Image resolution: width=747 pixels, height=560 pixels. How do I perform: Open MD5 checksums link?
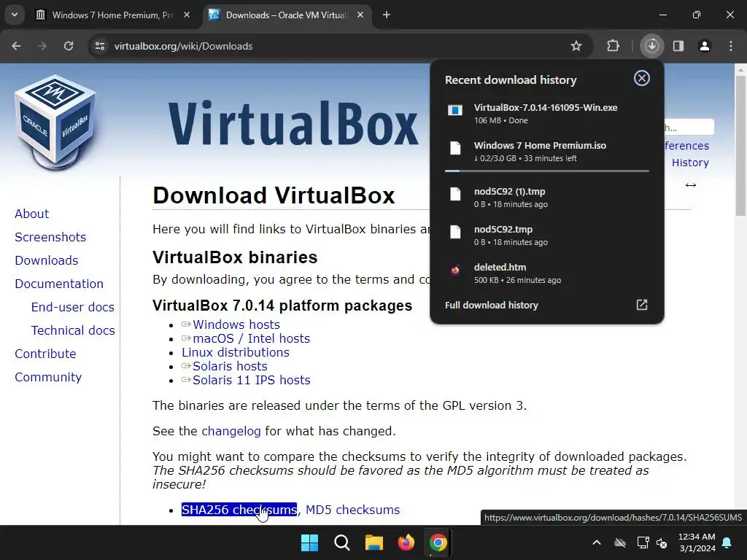[352, 510]
